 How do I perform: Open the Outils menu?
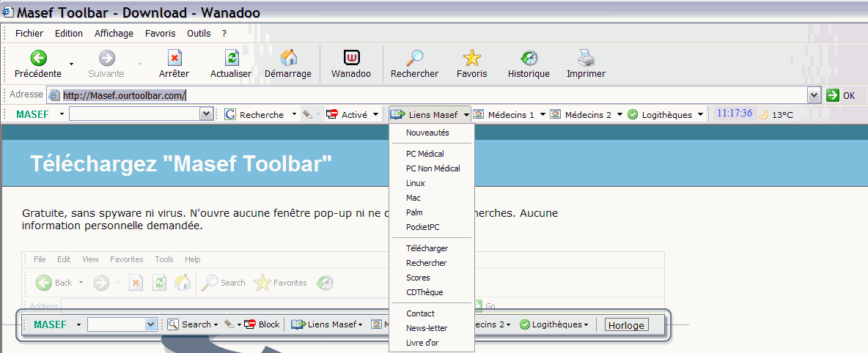click(199, 33)
